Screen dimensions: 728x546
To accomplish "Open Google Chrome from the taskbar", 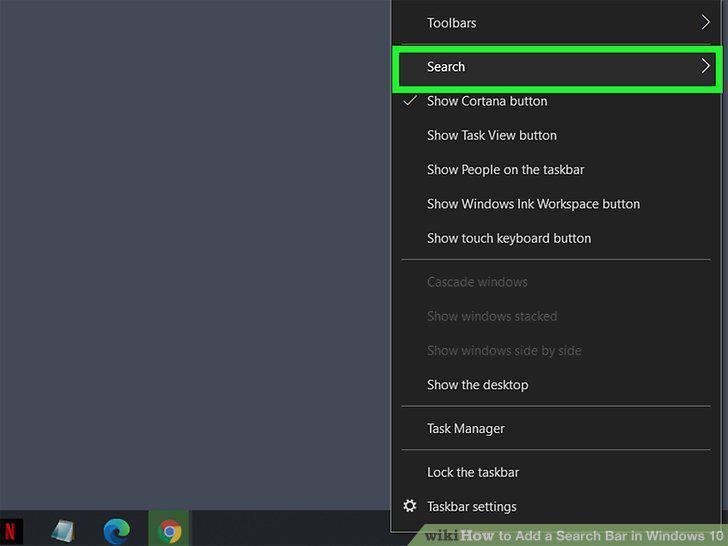I will coord(169,531).
